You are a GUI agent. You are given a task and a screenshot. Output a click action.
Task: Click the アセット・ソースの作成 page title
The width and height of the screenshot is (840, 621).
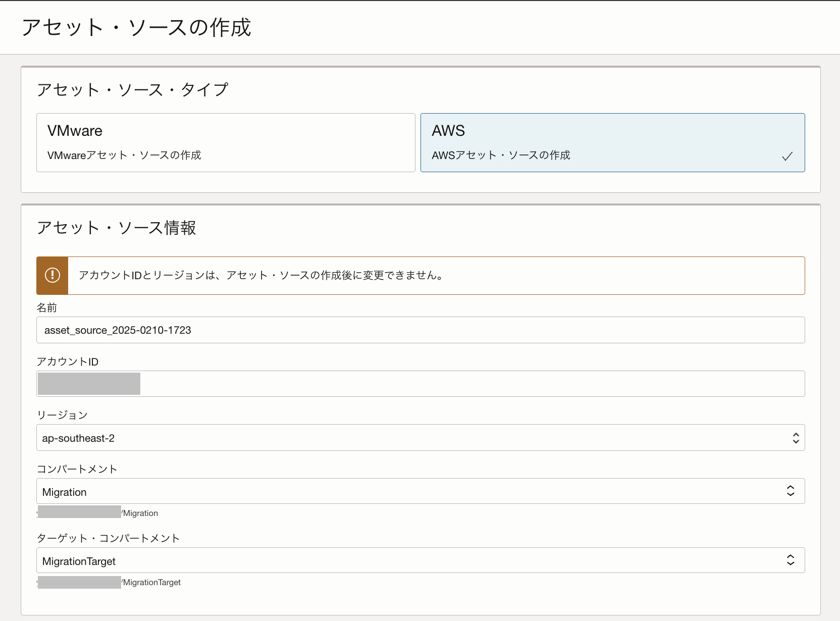[x=136, y=27]
